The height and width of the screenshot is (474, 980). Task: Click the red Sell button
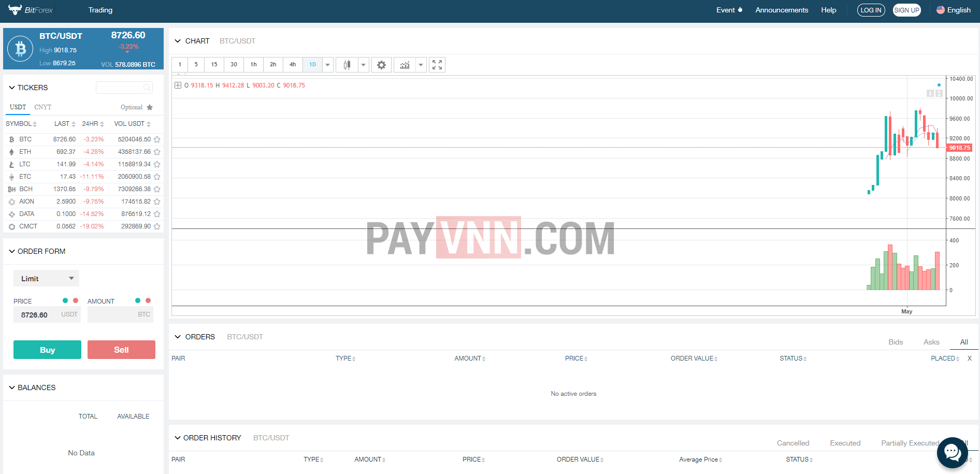click(x=121, y=350)
